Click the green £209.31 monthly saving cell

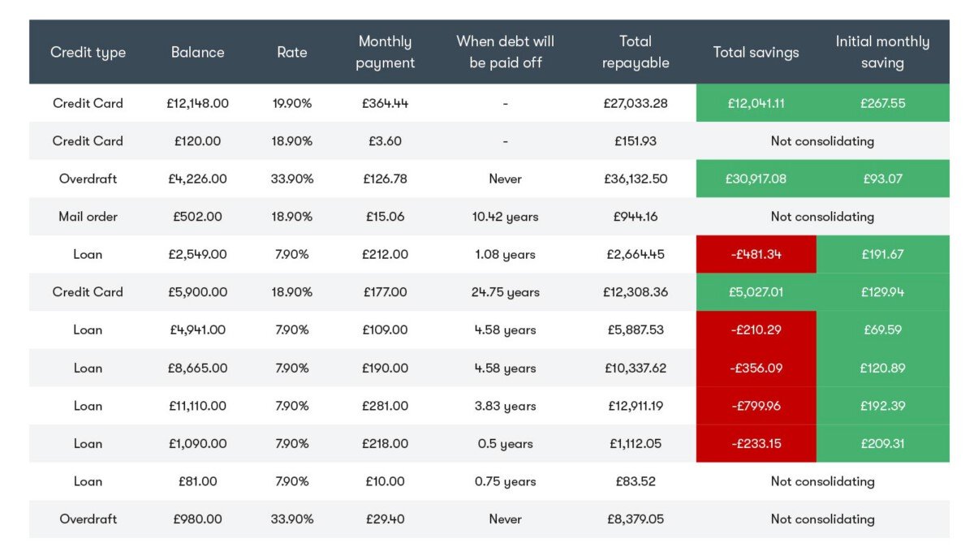[x=882, y=444]
